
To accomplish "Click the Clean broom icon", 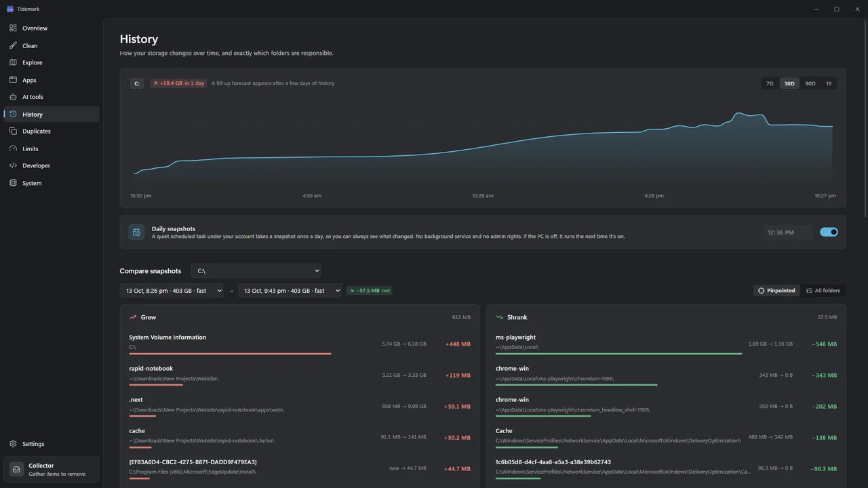I will pyautogui.click(x=13, y=45).
